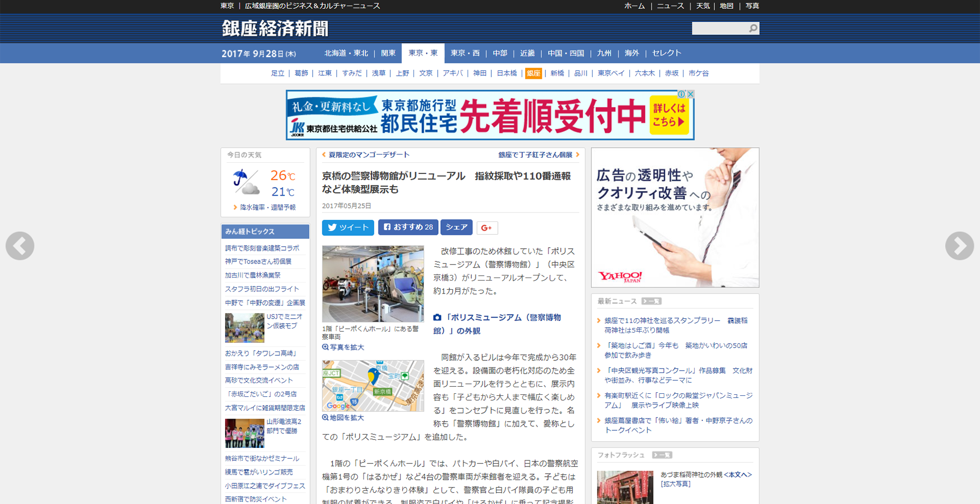
Task: Click USJでミニオン仮装モブ thumbnail image
Action: [244, 328]
